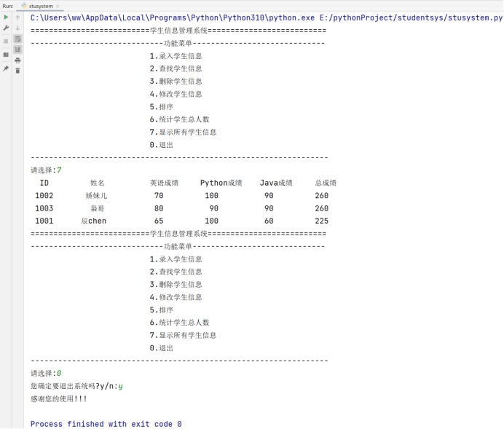The width and height of the screenshot is (504, 429).
Task: Click the grey Stop process square
Action: 6,41
